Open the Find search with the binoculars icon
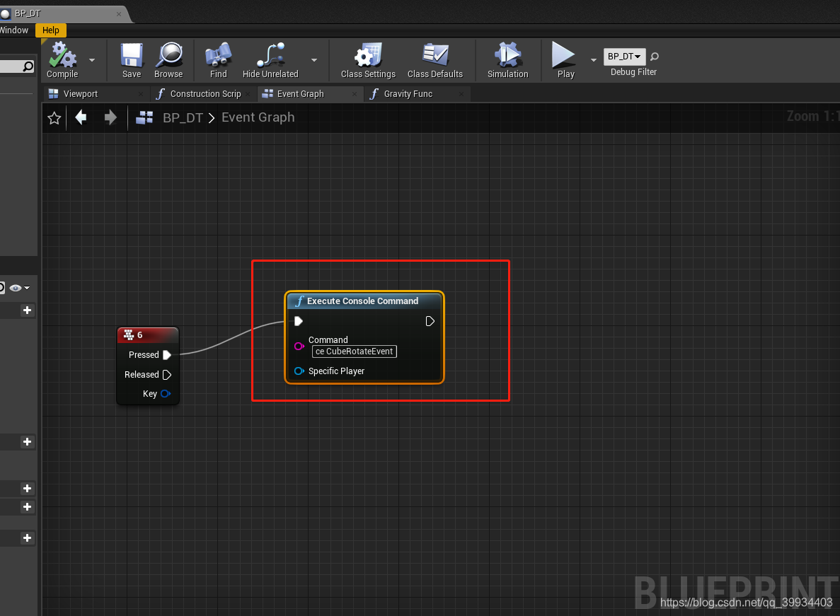 click(x=217, y=60)
